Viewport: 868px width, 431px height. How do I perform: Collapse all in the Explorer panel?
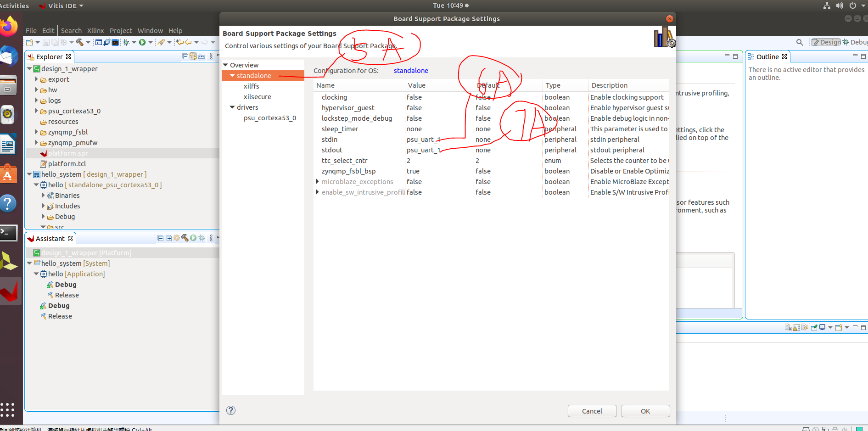pos(185,56)
